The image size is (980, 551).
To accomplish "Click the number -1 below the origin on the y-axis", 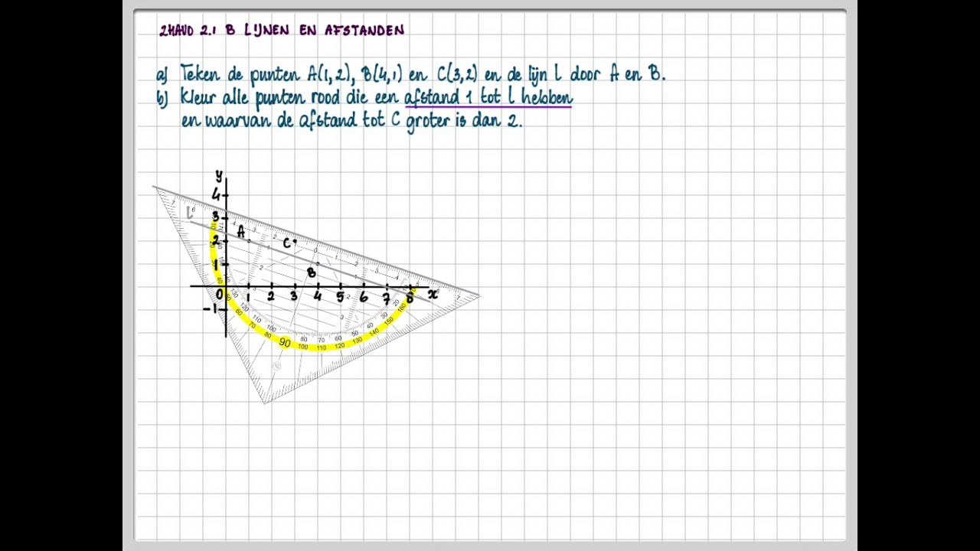I will pos(211,308).
